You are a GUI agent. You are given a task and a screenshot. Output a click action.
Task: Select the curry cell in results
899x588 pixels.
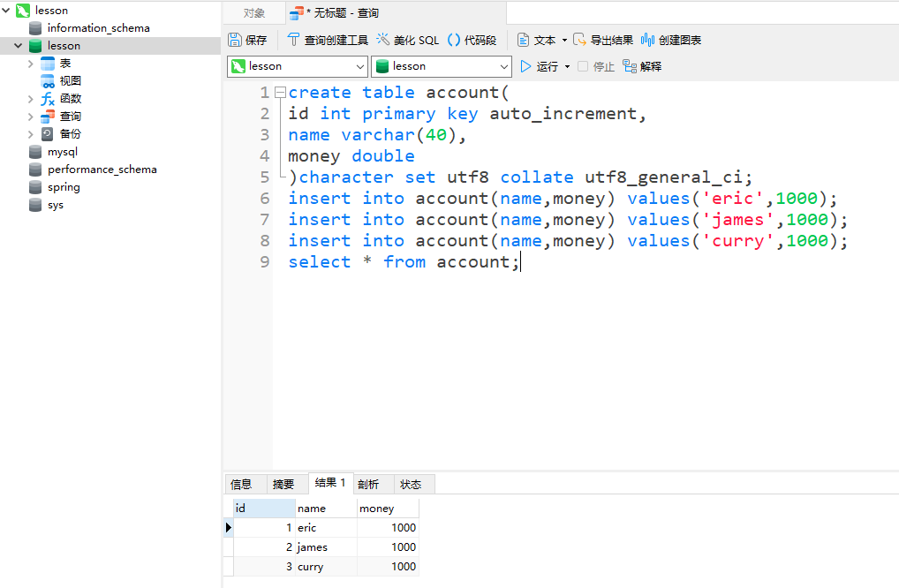click(326, 567)
